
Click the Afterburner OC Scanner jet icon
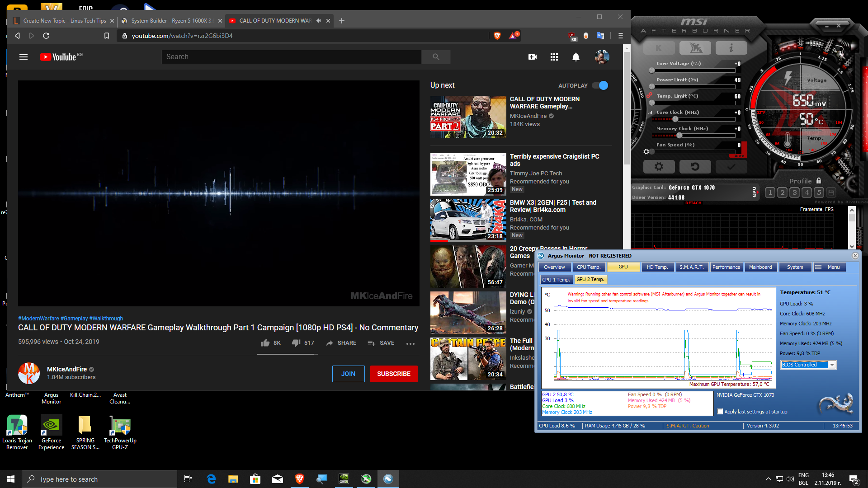pyautogui.click(x=695, y=48)
